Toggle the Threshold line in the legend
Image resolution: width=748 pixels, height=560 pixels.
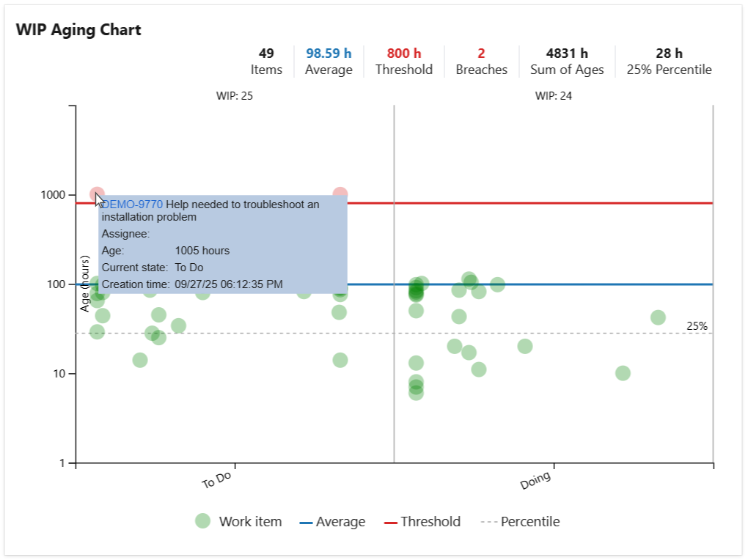[x=432, y=521]
